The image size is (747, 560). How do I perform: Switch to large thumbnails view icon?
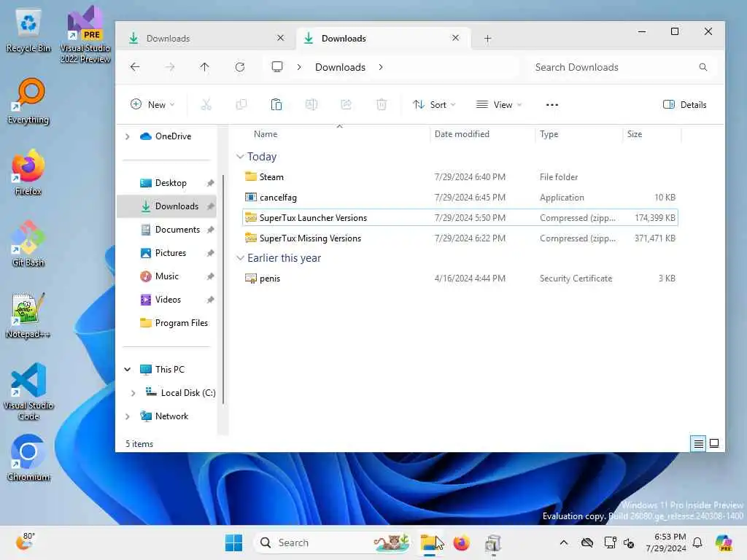click(x=714, y=444)
